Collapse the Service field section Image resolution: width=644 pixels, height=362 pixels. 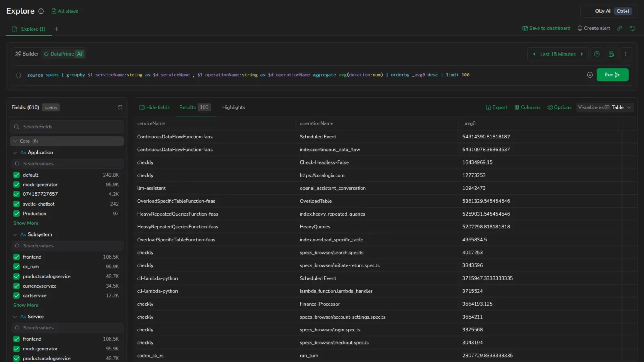pyautogui.click(x=15, y=317)
